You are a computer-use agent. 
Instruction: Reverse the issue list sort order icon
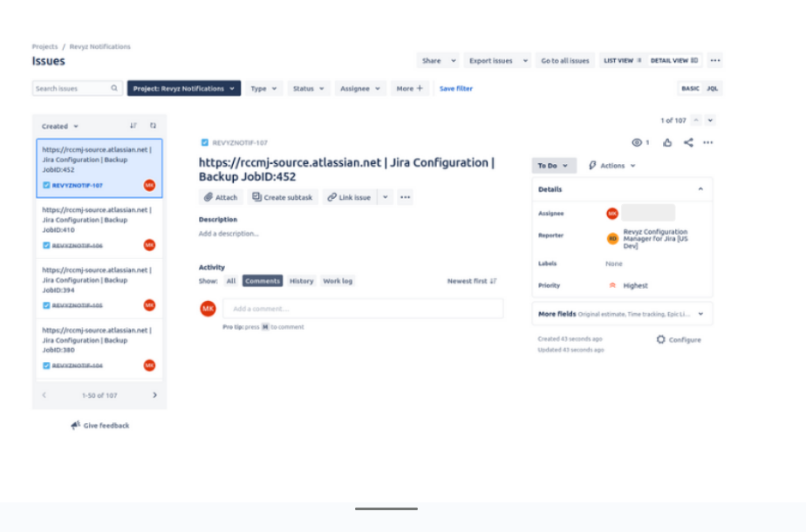pos(133,126)
